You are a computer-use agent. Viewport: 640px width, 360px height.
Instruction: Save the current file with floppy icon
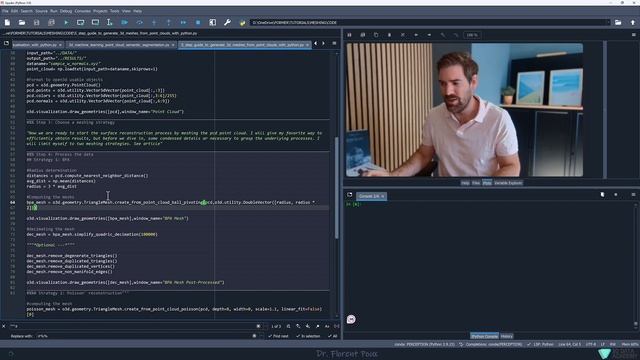(x=37, y=22)
